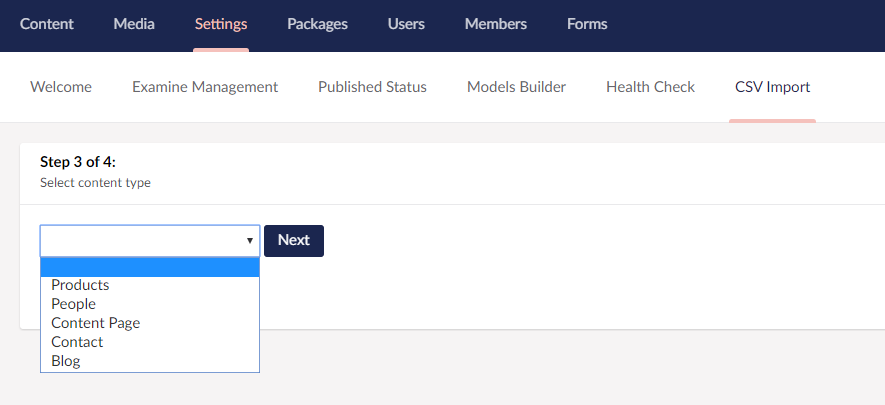
Task: Go to the Media section
Action: (x=134, y=24)
